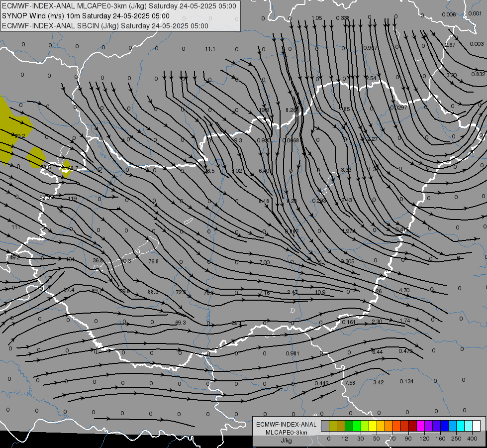Click the bright green legend swatch
Screen dimensions: 487x448
357,426
